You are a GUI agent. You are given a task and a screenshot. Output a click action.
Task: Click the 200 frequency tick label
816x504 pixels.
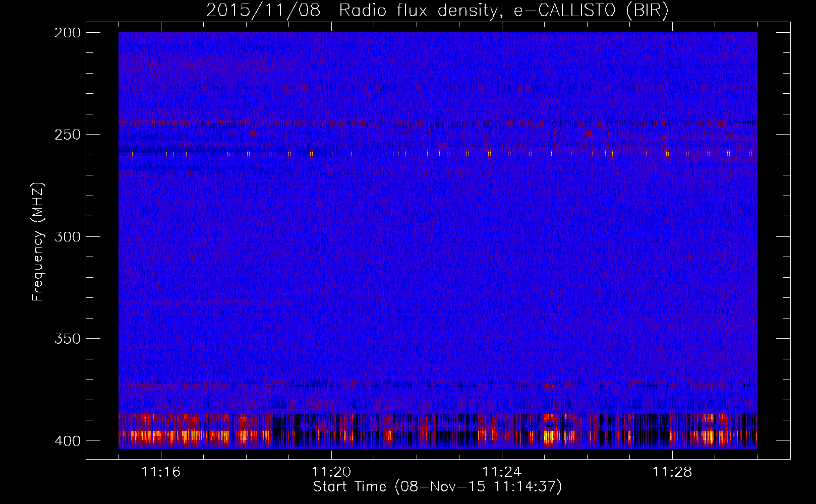point(68,33)
